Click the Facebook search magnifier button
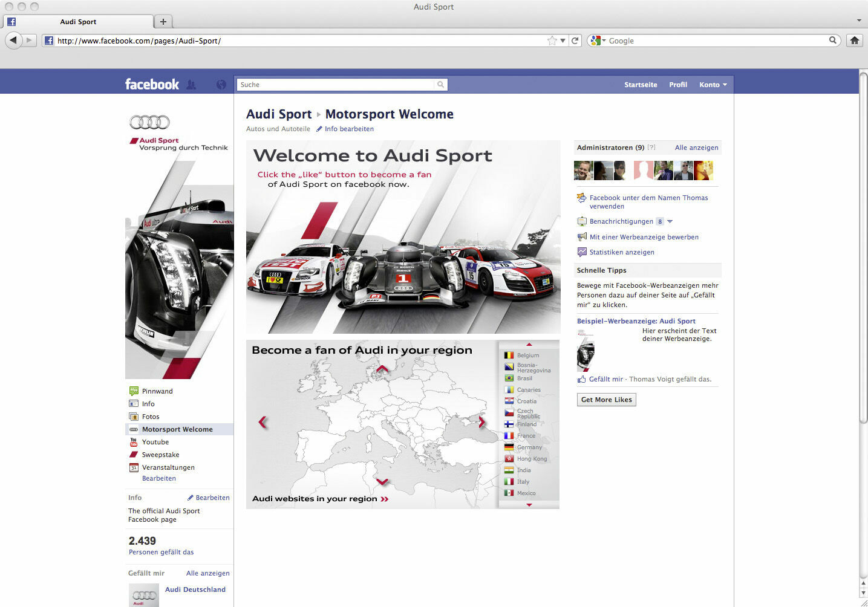This screenshot has height=607, width=868. (441, 85)
